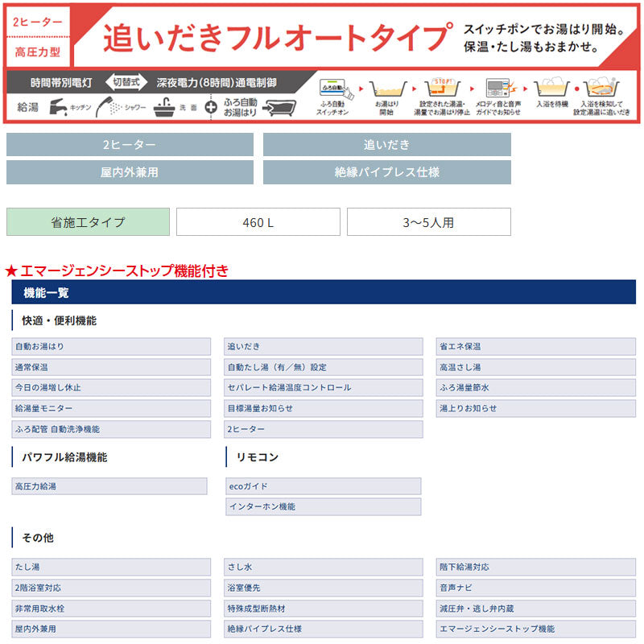Click the bathing detection reheating icon
The image size is (644, 644).
point(602,87)
